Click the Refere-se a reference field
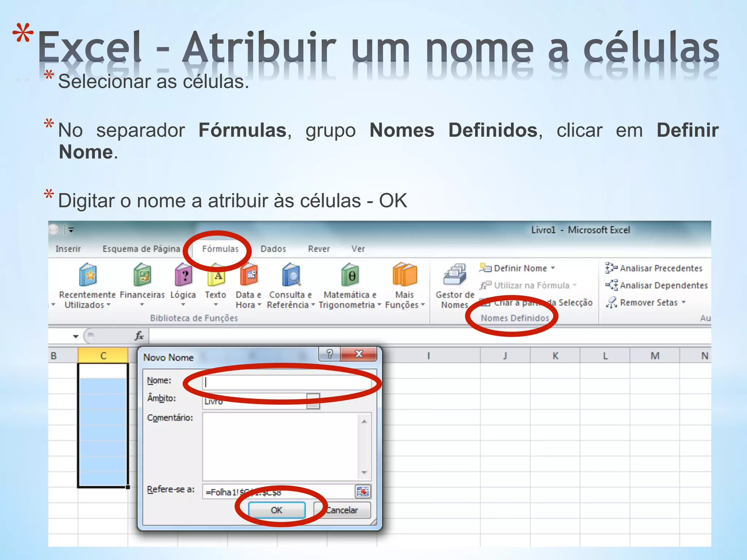This screenshot has width=747, height=560. click(x=278, y=492)
